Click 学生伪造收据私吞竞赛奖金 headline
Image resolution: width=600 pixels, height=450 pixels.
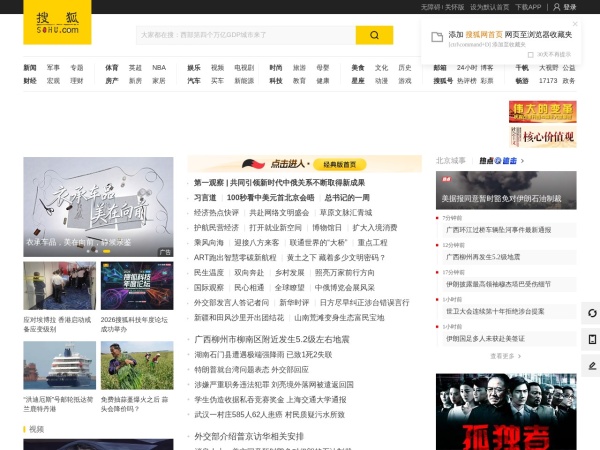tap(270, 399)
